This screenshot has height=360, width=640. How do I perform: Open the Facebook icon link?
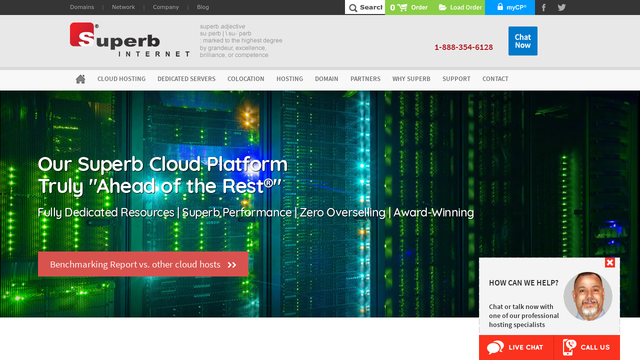coord(543,7)
